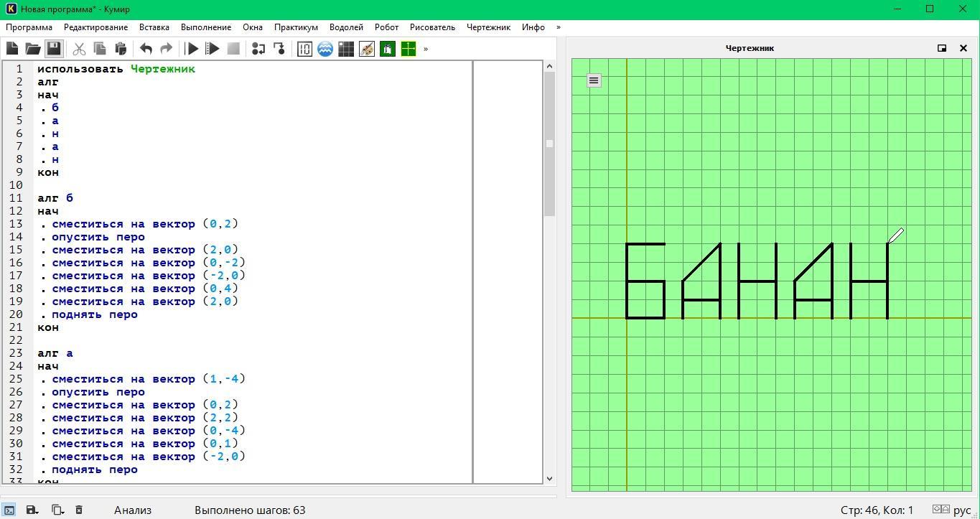The height and width of the screenshot is (519, 980).
Task: Open an existing program file
Action: [x=33, y=49]
